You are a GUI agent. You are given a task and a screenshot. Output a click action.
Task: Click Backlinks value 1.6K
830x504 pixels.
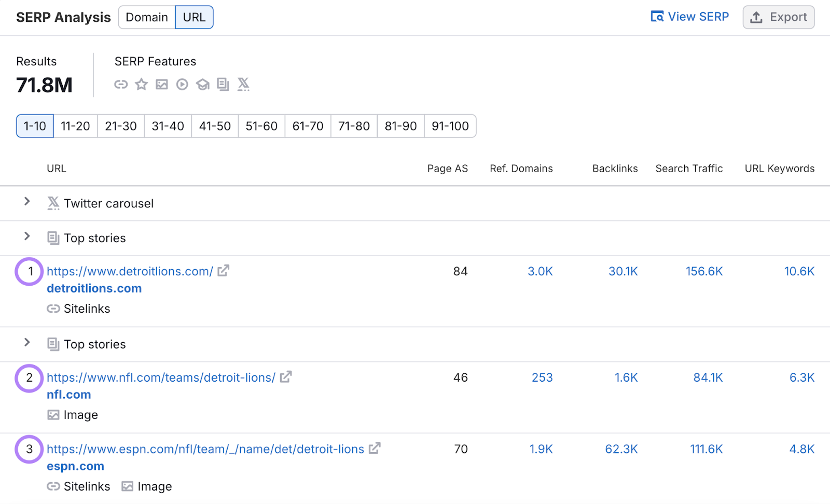[x=626, y=377]
